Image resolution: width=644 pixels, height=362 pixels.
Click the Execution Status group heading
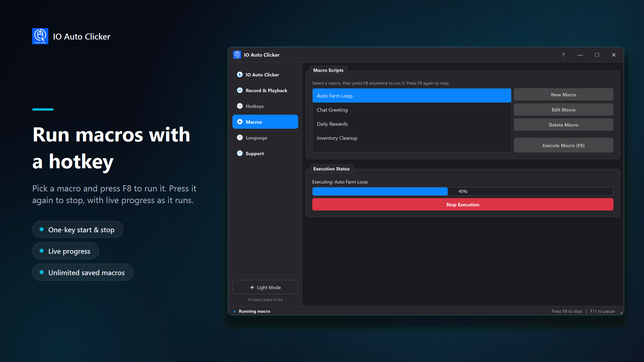pos(331,169)
